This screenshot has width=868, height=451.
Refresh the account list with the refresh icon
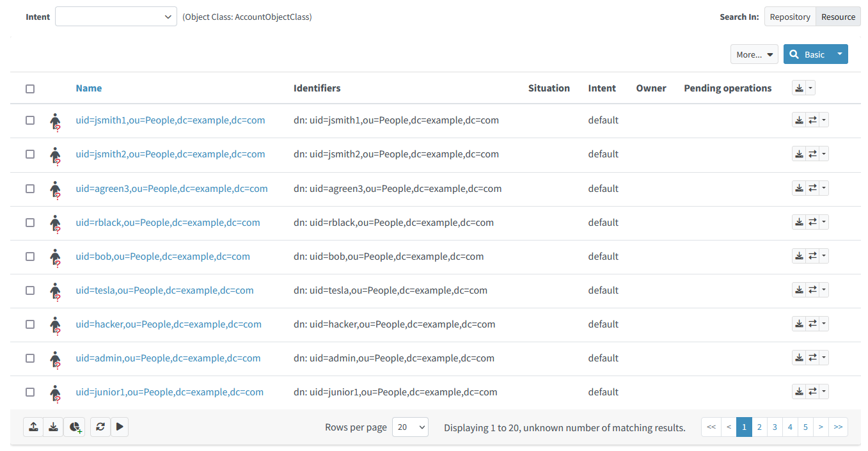click(100, 426)
